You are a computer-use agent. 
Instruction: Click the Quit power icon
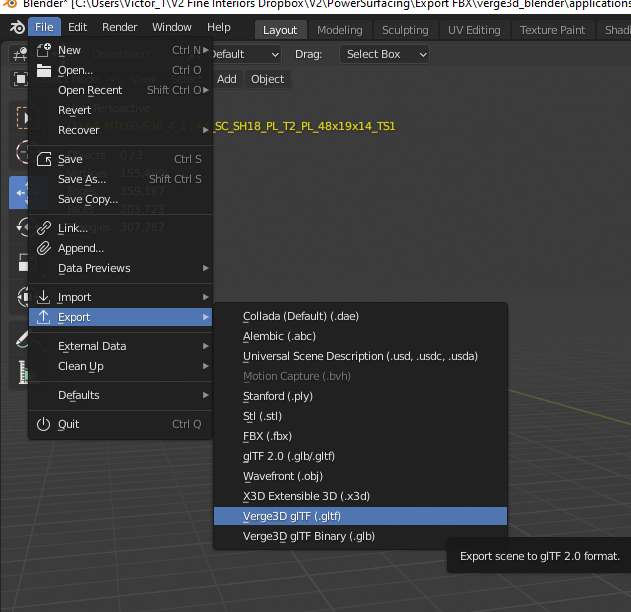[x=43, y=424]
